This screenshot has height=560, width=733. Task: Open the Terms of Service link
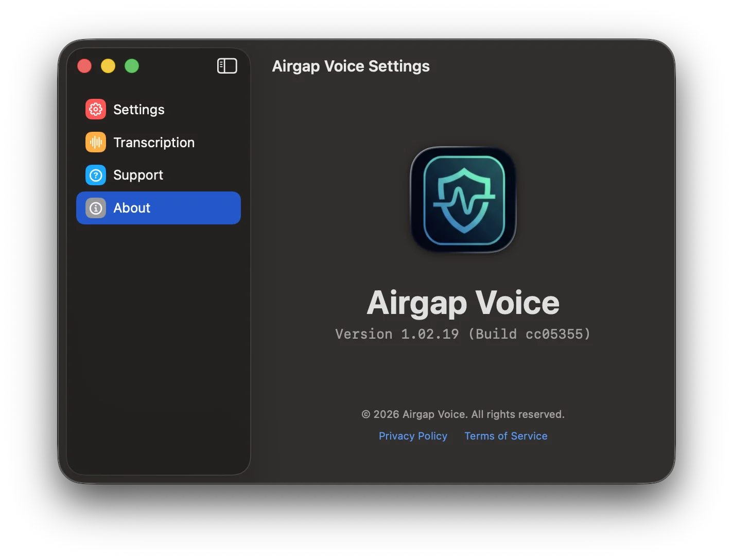click(x=506, y=436)
